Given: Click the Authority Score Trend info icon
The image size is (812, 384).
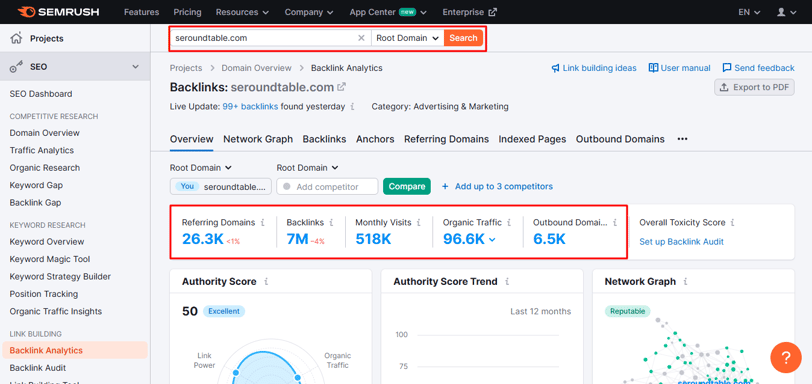Looking at the screenshot, I should [x=507, y=282].
